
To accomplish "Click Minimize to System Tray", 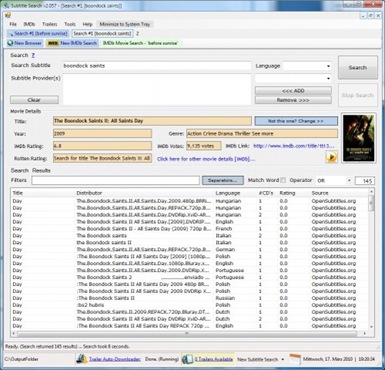I will [x=125, y=24].
